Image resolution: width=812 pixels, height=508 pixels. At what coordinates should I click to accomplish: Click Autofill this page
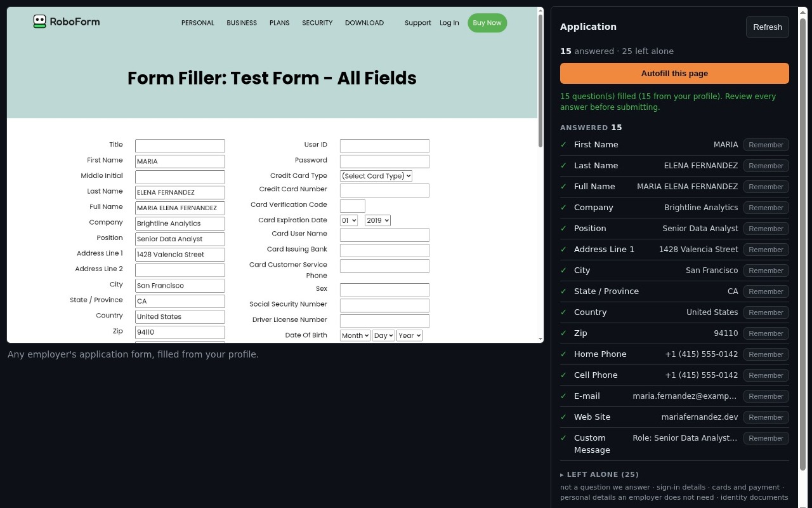pyautogui.click(x=674, y=73)
